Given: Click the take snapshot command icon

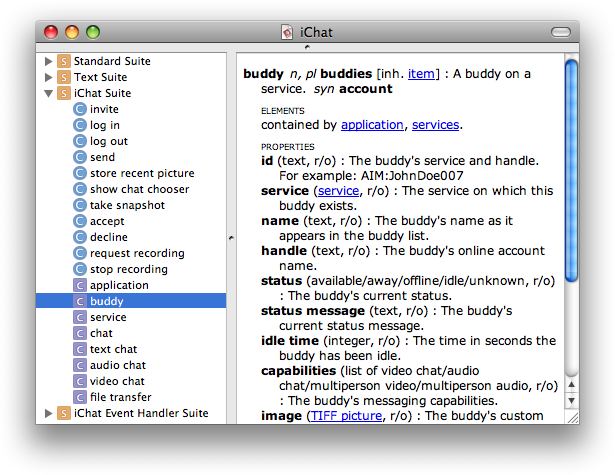Looking at the screenshot, I should click(80, 205).
